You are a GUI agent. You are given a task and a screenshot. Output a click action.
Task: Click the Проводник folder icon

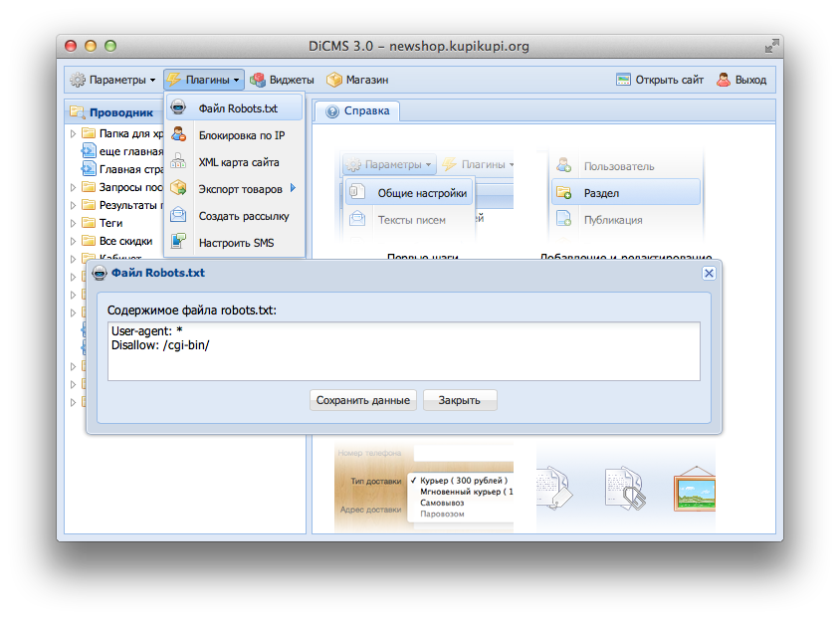78,112
